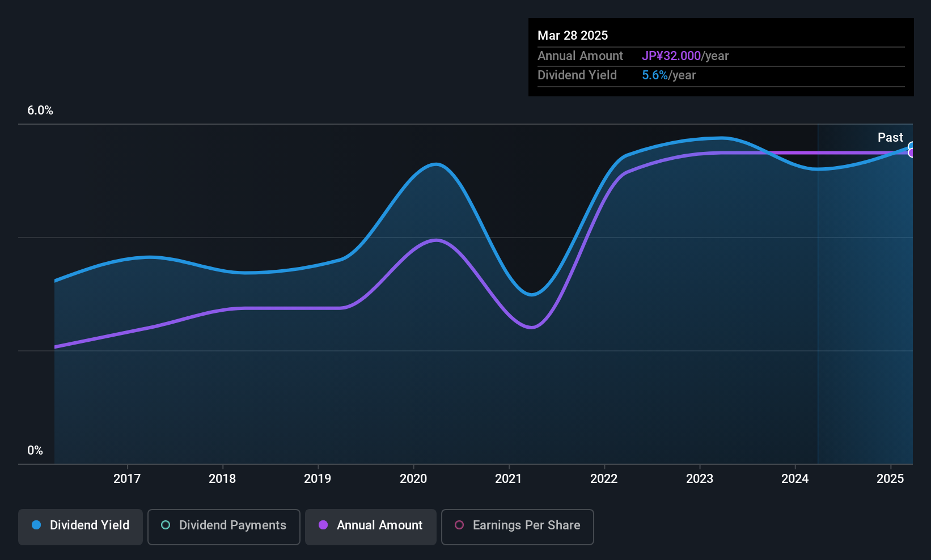Select the 2018 year tick label
This screenshot has height=560, width=931.
pyautogui.click(x=222, y=479)
